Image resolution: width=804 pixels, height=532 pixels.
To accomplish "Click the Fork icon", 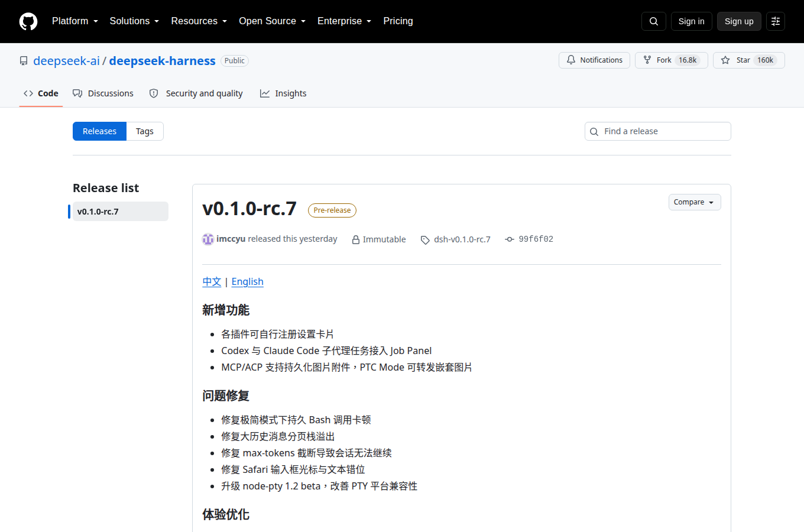I will (x=647, y=60).
